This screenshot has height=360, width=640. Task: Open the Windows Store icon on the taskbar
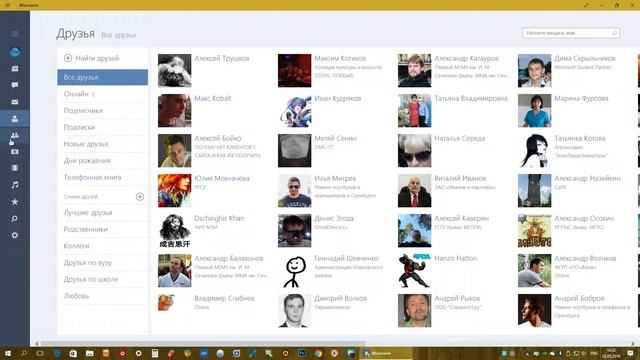(x=73, y=353)
